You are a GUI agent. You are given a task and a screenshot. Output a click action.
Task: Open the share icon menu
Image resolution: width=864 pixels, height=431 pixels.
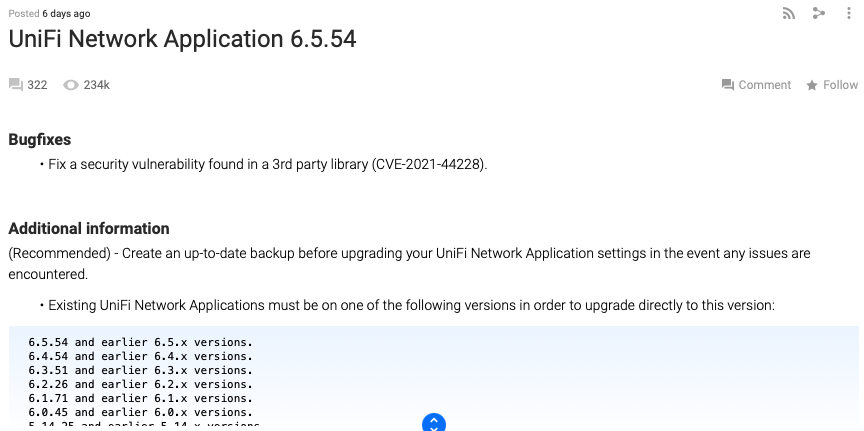tap(819, 13)
